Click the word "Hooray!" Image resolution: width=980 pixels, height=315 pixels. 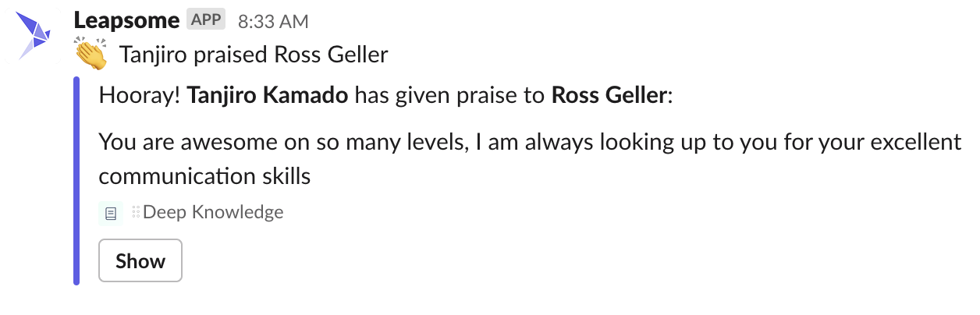(140, 97)
